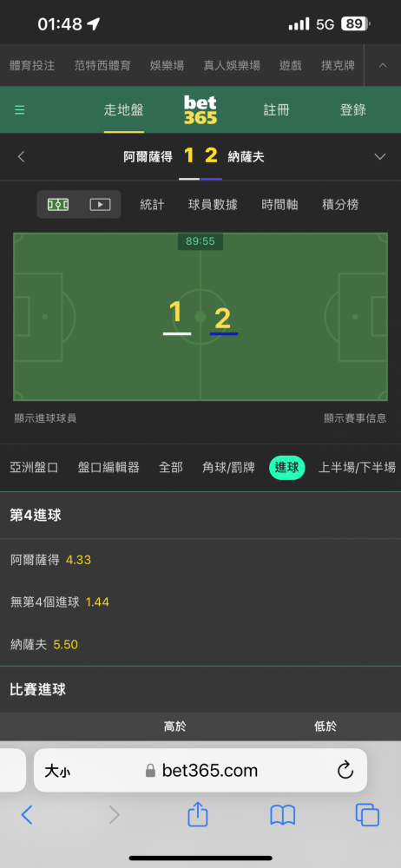Open Safari share sheet icon

click(198, 814)
